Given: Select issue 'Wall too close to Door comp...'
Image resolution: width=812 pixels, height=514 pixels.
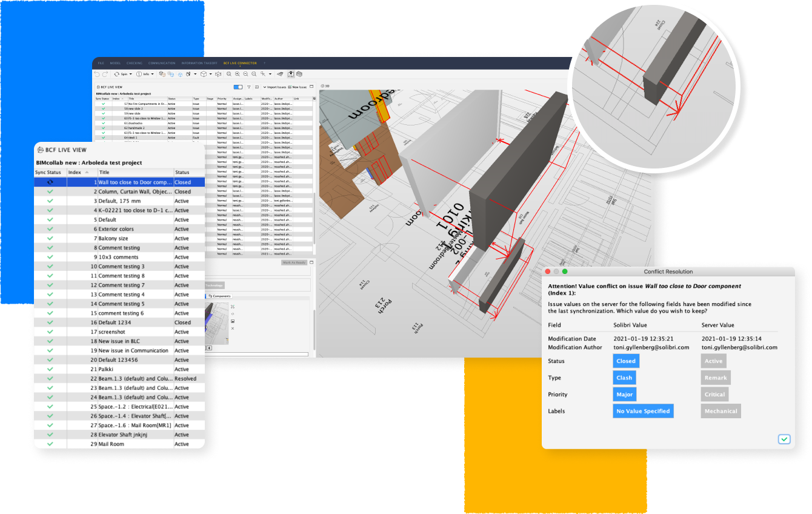Looking at the screenshot, I should coord(119,182).
